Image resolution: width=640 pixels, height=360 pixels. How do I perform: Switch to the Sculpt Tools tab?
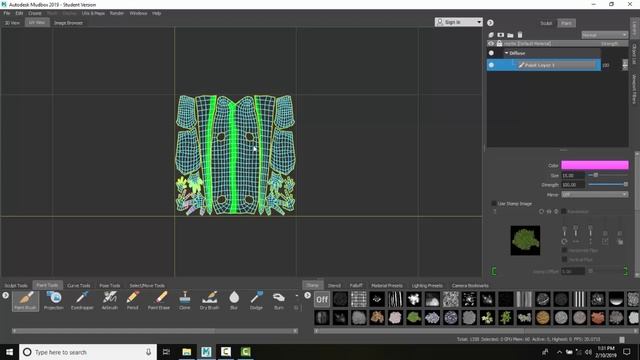(16, 285)
